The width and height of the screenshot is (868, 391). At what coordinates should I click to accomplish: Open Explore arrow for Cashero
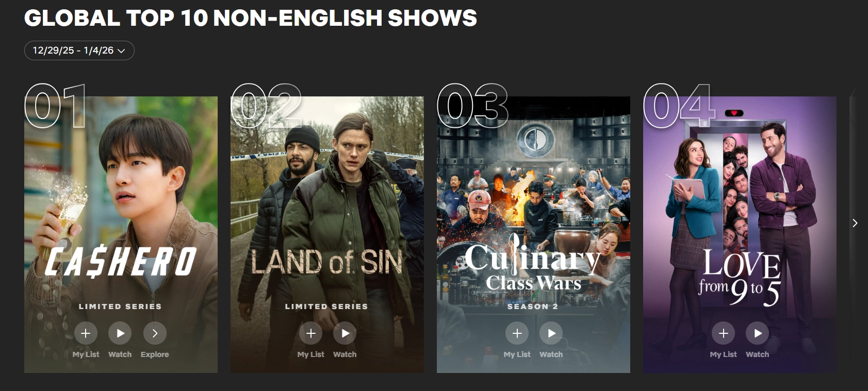[x=155, y=333]
